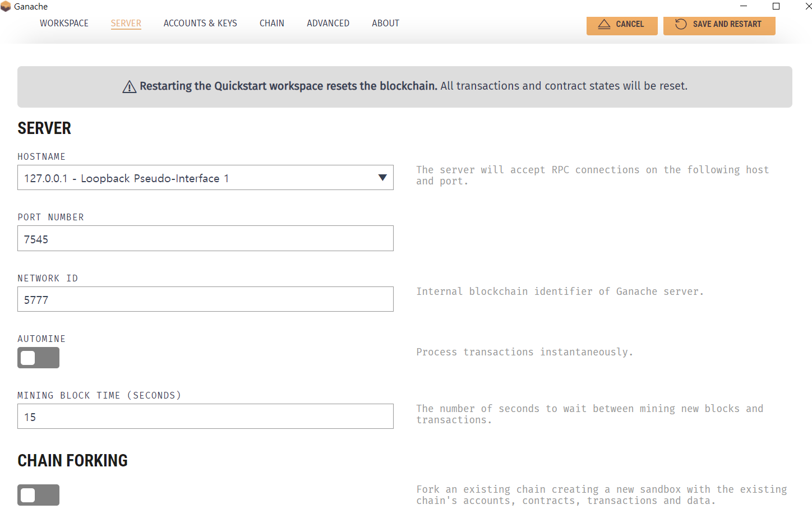Click the "Ganache" window title text
812x532 pixels.
31,7
